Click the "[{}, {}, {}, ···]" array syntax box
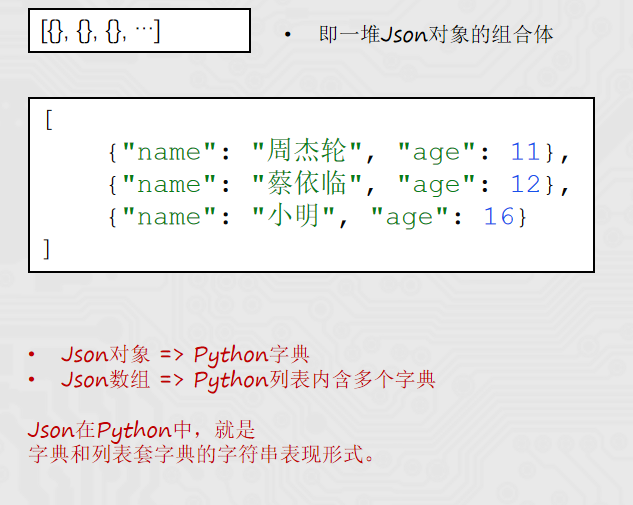Screen dimensions: 633x505 coord(139,31)
